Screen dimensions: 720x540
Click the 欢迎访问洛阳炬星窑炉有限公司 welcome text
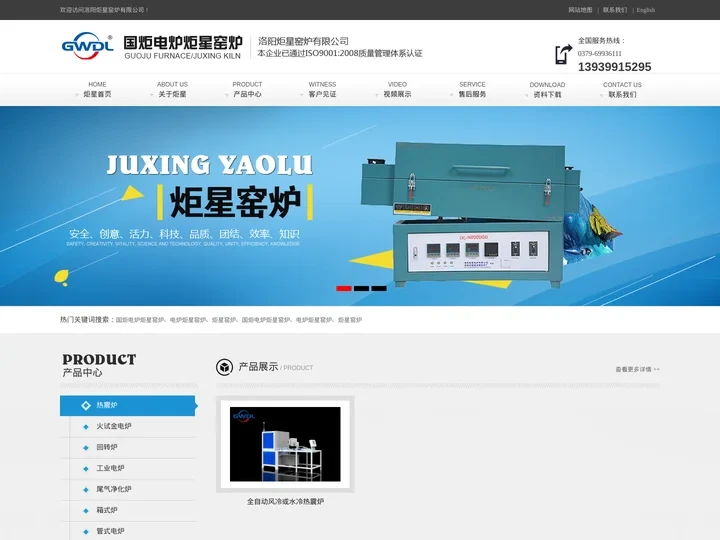coord(104,10)
